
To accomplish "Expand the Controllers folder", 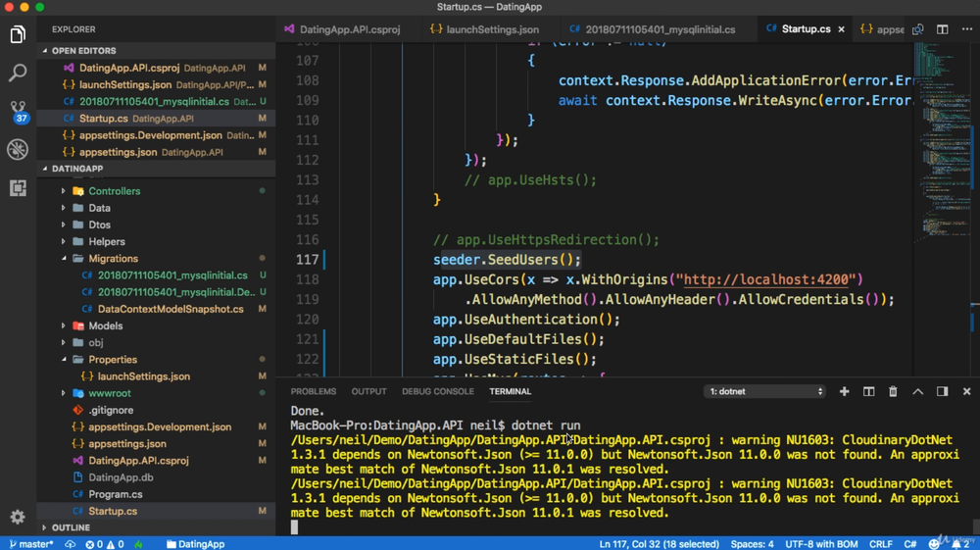I will [x=114, y=191].
